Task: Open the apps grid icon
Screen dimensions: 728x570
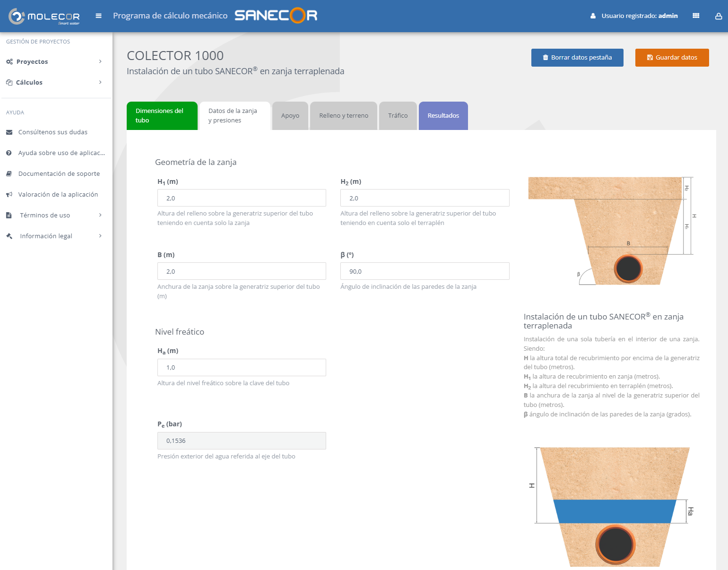Action: click(x=696, y=16)
